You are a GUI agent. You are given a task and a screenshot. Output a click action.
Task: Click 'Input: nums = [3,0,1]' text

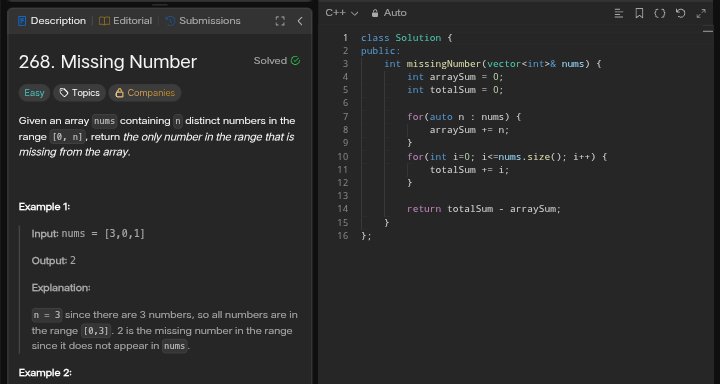[88, 234]
